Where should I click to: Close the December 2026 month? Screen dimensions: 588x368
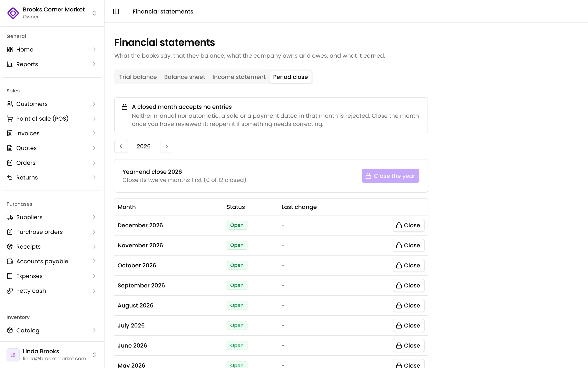[409, 225]
